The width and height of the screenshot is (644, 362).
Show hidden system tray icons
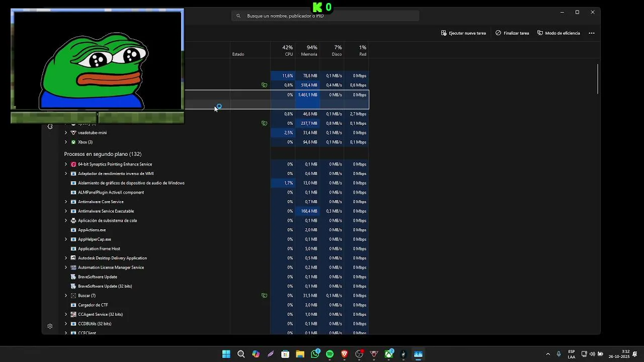click(548, 354)
